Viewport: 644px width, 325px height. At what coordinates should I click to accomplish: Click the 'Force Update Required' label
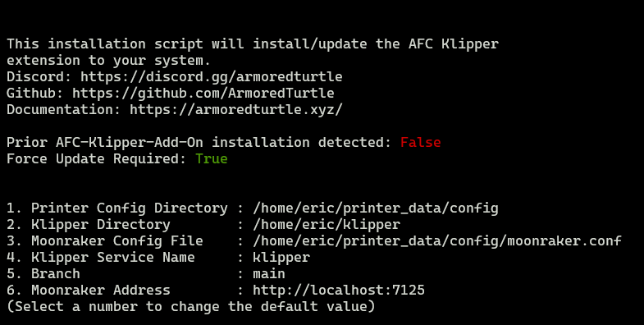point(97,158)
